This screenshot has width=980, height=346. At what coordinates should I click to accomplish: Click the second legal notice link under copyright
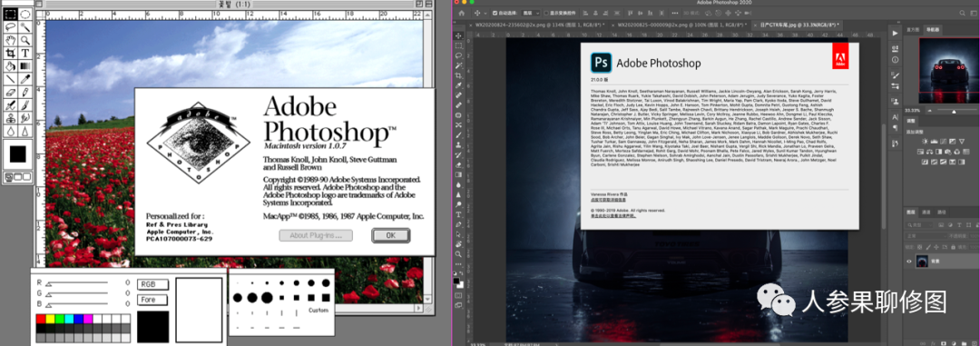(x=612, y=216)
